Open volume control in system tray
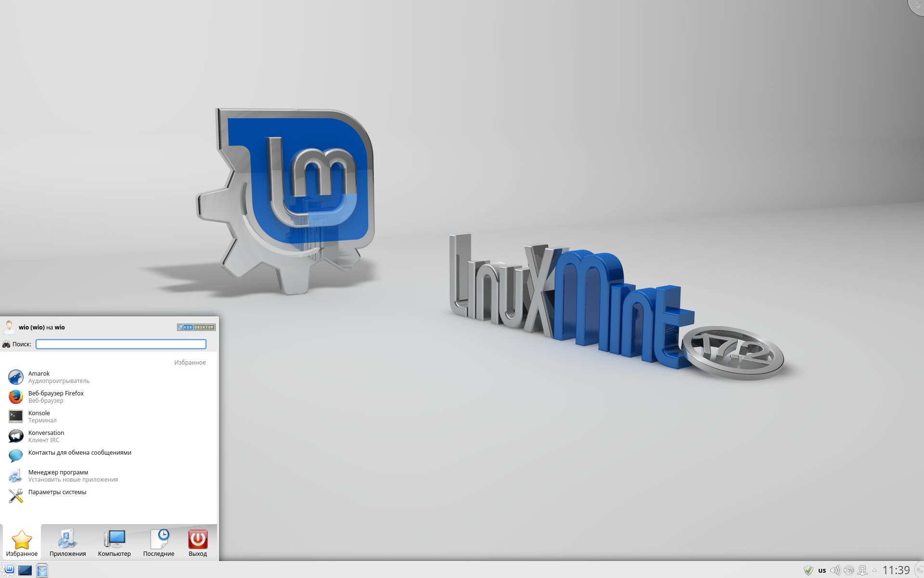 (835, 570)
